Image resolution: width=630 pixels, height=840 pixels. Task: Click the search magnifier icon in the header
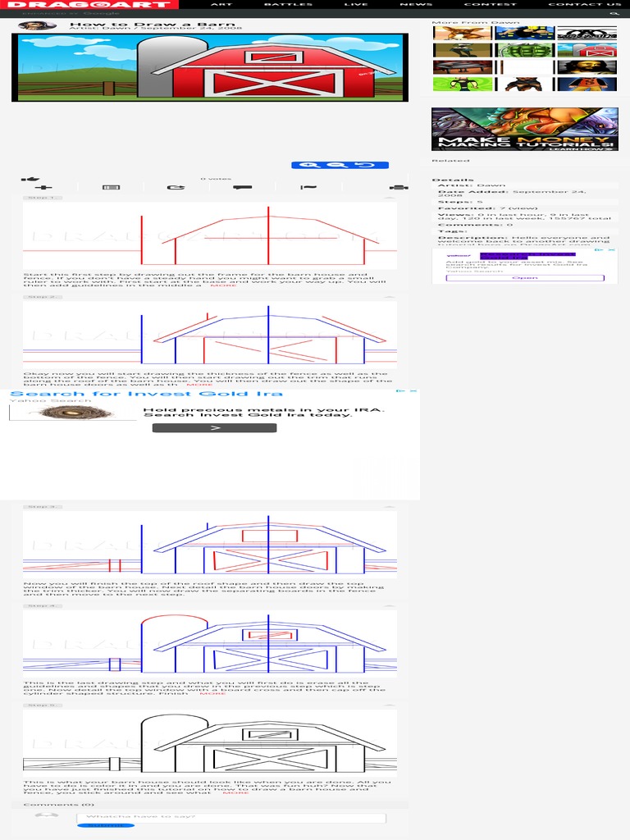pos(614,13)
